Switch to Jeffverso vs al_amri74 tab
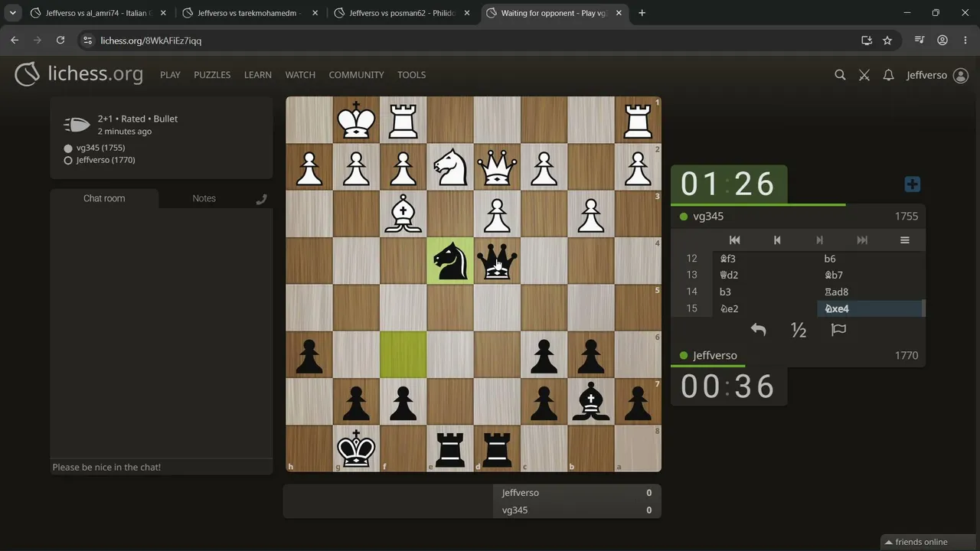Image resolution: width=980 pixels, height=551 pixels. pos(97,13)
